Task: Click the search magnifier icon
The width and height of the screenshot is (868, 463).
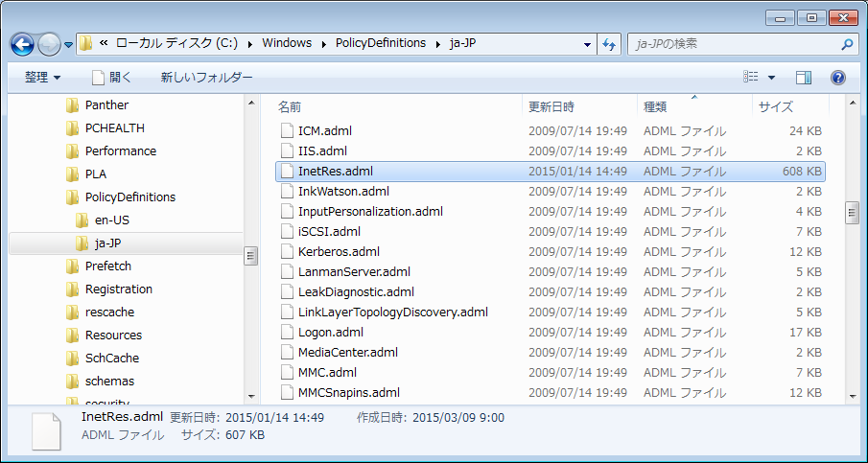Action: coord(847,44)
